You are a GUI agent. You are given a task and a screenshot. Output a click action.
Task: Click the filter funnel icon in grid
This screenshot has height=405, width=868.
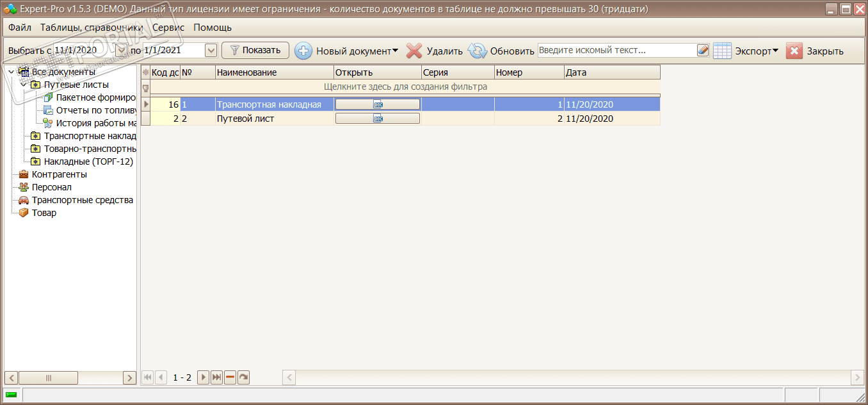145,88
